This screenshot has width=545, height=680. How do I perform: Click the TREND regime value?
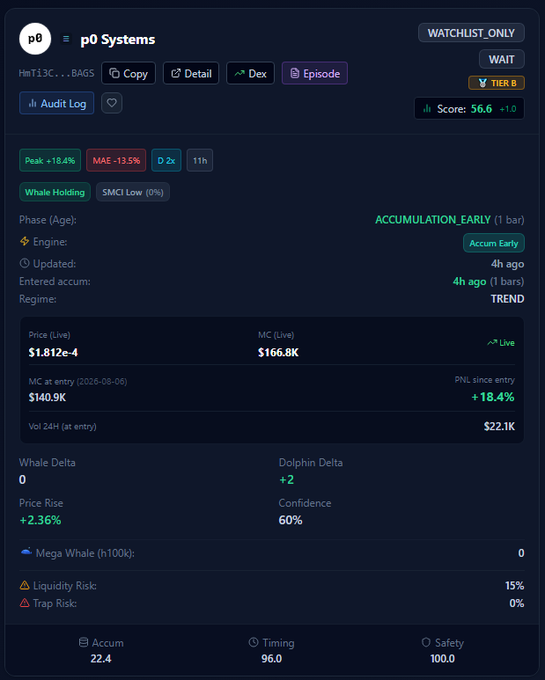507,299
